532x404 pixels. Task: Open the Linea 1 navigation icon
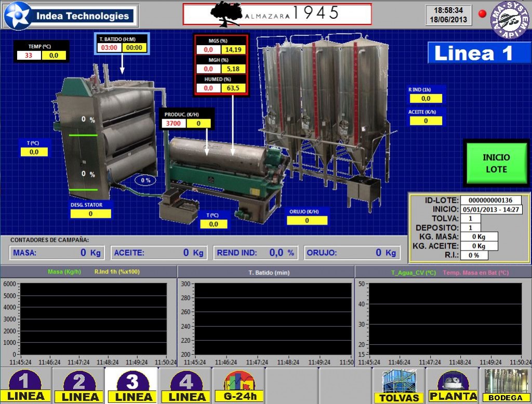coord(26,386)
